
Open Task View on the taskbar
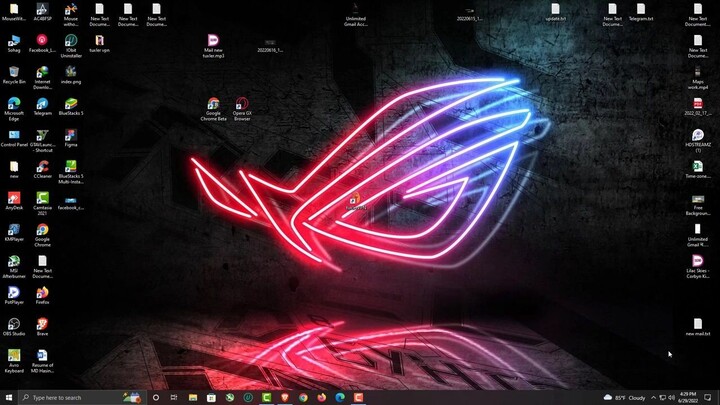pos(174,397)
